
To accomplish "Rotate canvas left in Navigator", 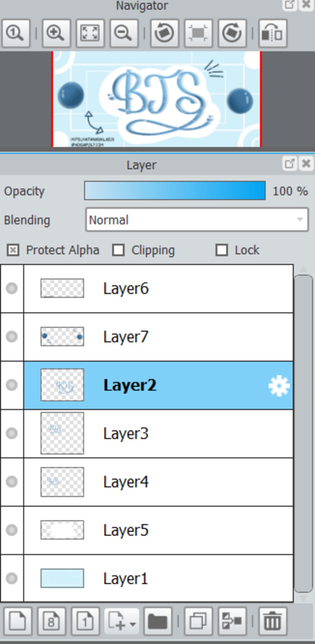I will coord(164,33).
